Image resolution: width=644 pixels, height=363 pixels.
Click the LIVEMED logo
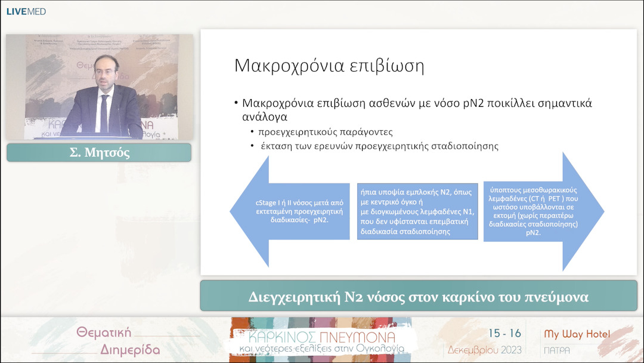click(25, 10)
